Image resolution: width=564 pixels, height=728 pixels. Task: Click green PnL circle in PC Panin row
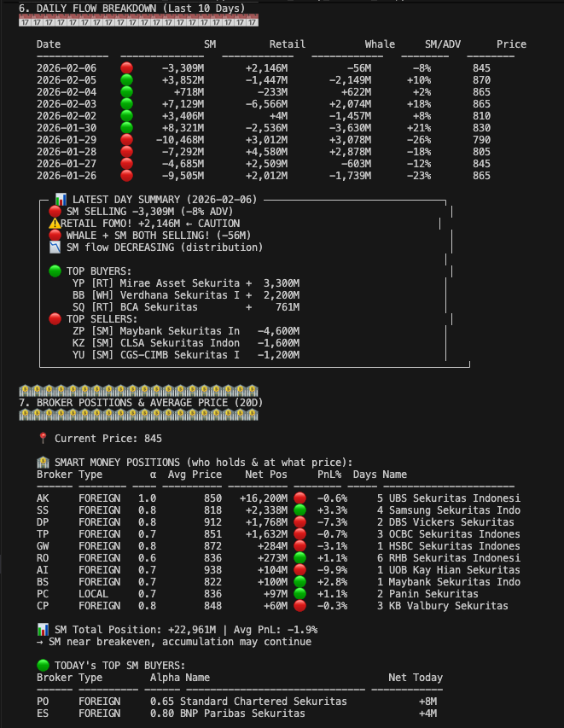point(299,594)
